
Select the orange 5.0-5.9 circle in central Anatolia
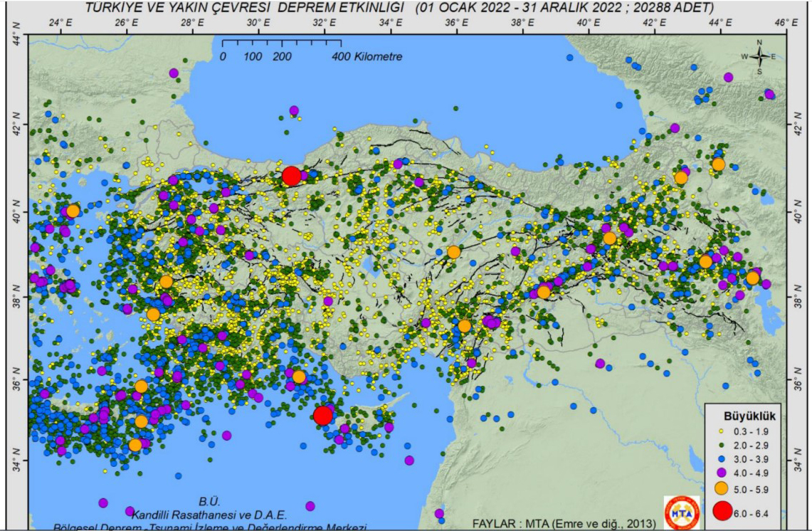pyautogui.click(x=455, y=250)
